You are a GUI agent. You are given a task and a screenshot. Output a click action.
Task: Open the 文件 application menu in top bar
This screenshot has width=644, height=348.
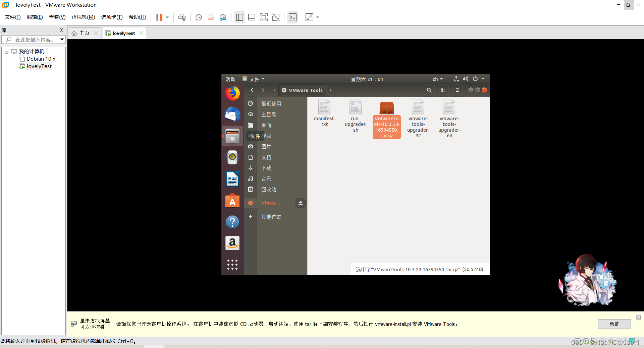click(254, 79)
